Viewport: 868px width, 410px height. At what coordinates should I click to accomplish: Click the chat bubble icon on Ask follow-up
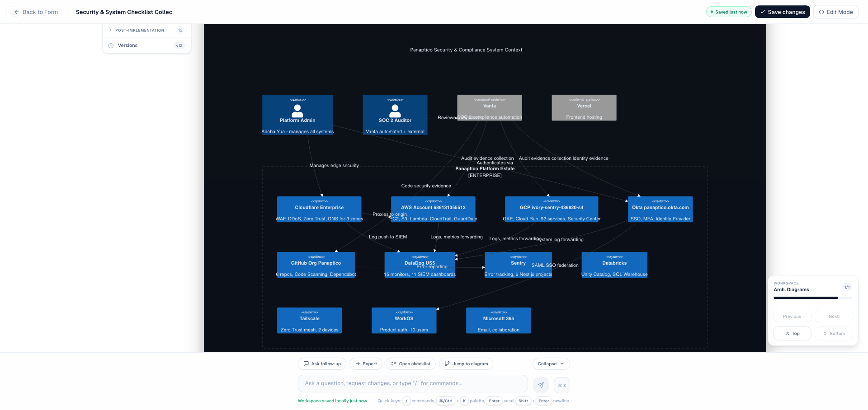(x=306, y=363)
